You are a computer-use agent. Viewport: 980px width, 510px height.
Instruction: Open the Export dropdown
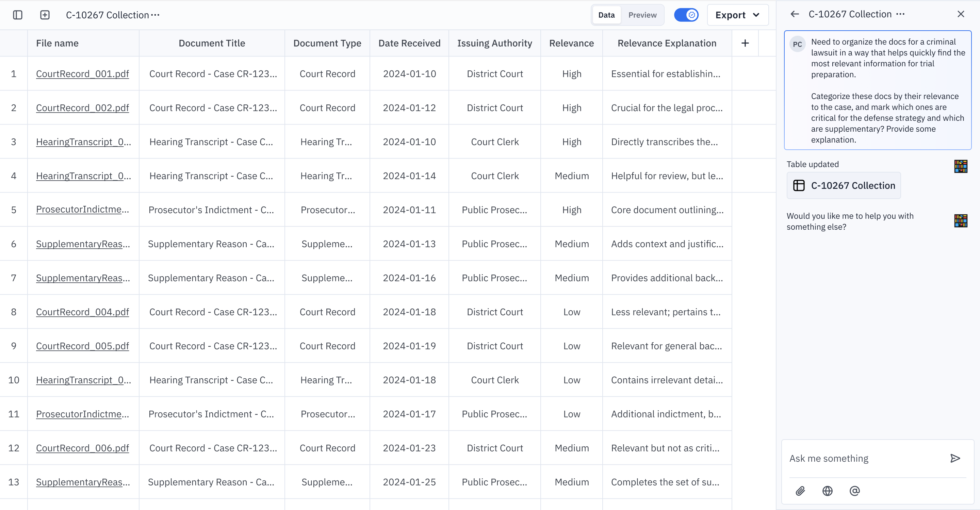point(737,15)
